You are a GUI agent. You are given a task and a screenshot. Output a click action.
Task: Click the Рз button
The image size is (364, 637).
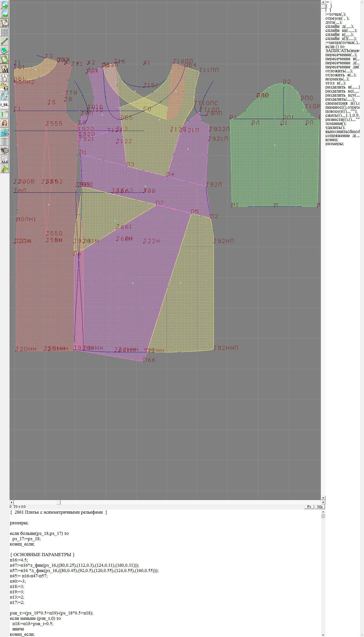(x=309, y=507)
